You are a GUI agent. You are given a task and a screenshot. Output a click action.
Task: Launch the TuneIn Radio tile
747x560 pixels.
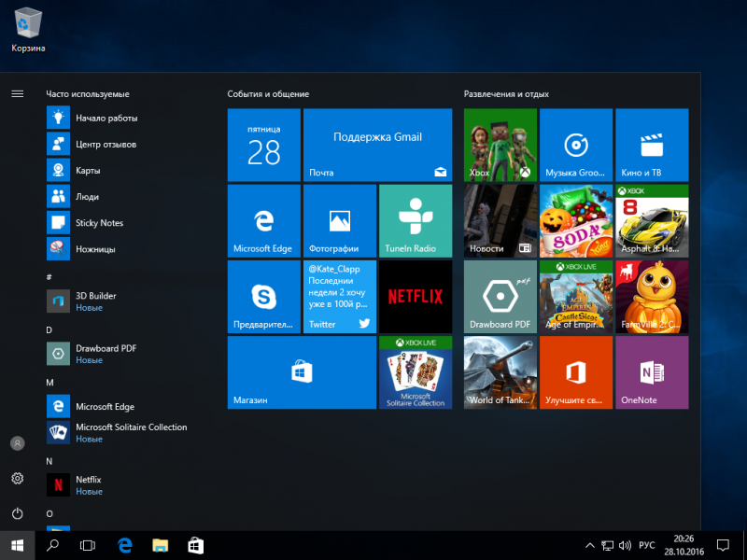(x=416, y=221)
